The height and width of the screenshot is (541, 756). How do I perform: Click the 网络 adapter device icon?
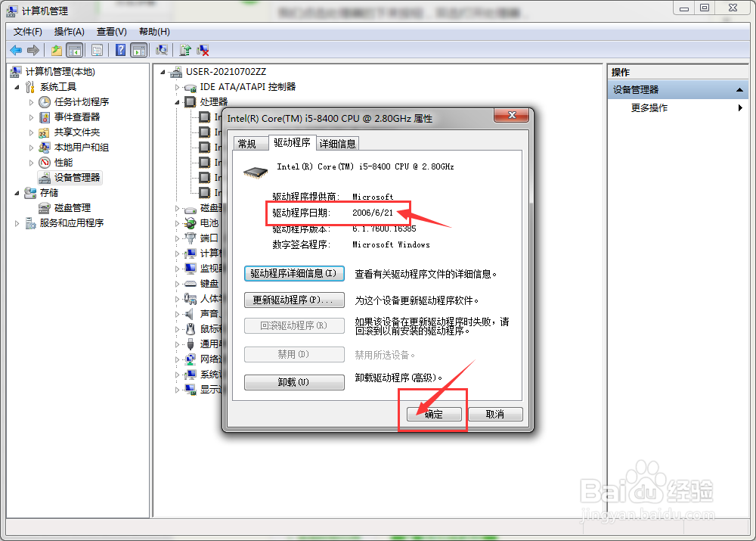pos(191,359)
